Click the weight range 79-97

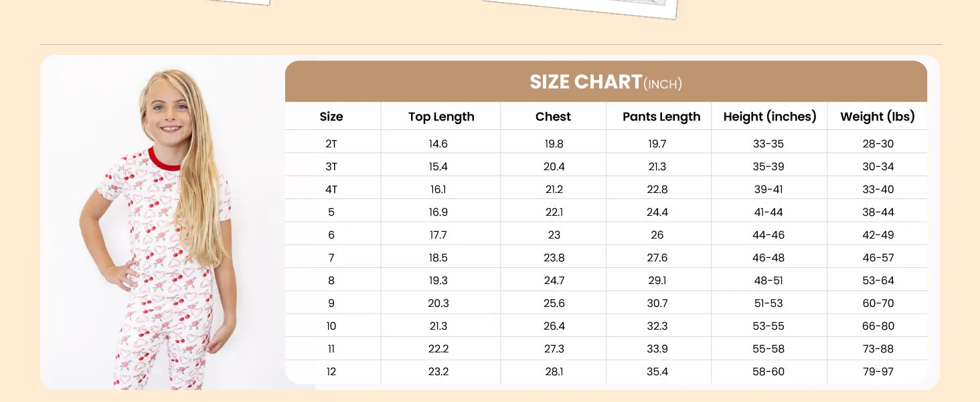click(x=878, y=372)
